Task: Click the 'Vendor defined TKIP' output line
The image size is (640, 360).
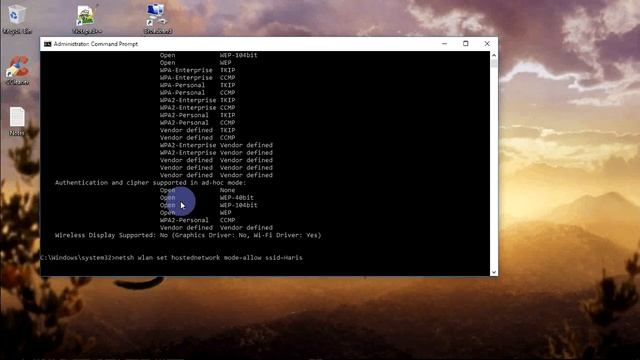Action: pyautogui.click(x=198, y=130)
